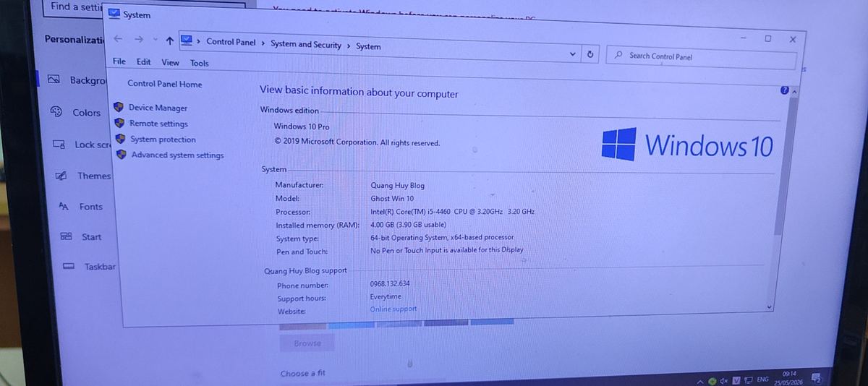Click the Forward arrow in System window
Viewport: 868px width, 386px height.
coord(138,39)
